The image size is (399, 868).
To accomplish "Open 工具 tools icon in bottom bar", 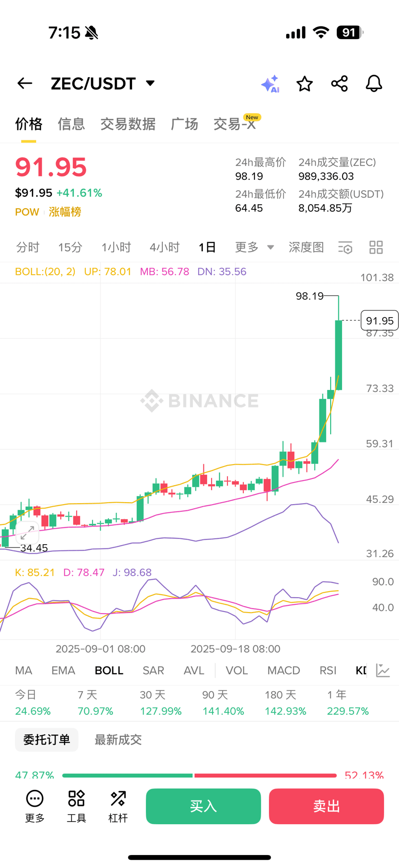I will coord(76,806).
